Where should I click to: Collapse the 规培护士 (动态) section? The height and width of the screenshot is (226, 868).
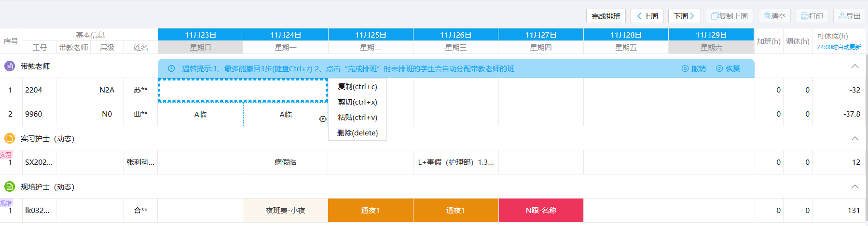854,186
